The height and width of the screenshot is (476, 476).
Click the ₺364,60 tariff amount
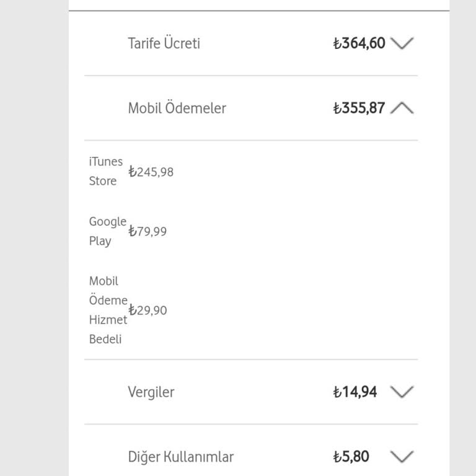coord(359,43)
